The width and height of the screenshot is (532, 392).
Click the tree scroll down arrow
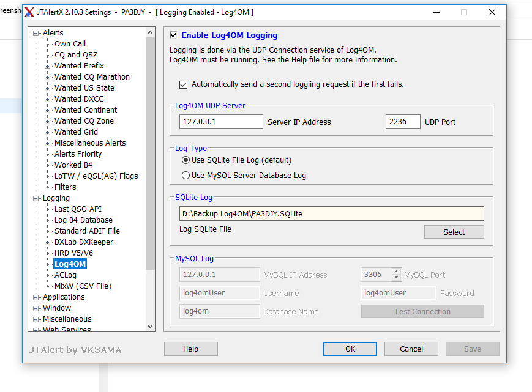(151, 327)
